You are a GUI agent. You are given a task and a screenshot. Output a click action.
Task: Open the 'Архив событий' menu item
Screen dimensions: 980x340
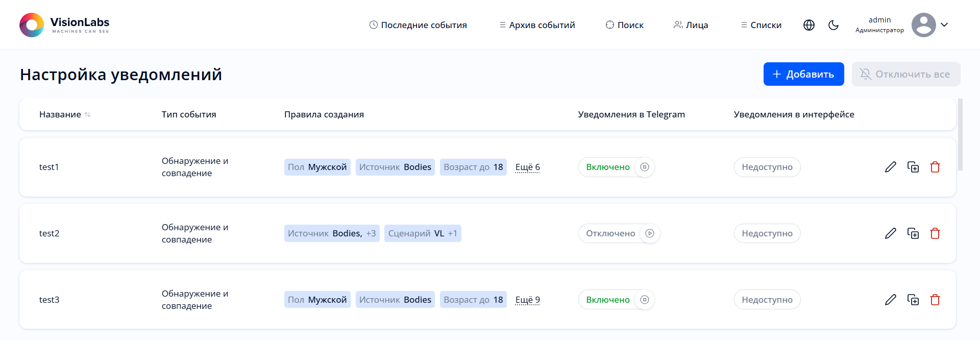point(537,25)
